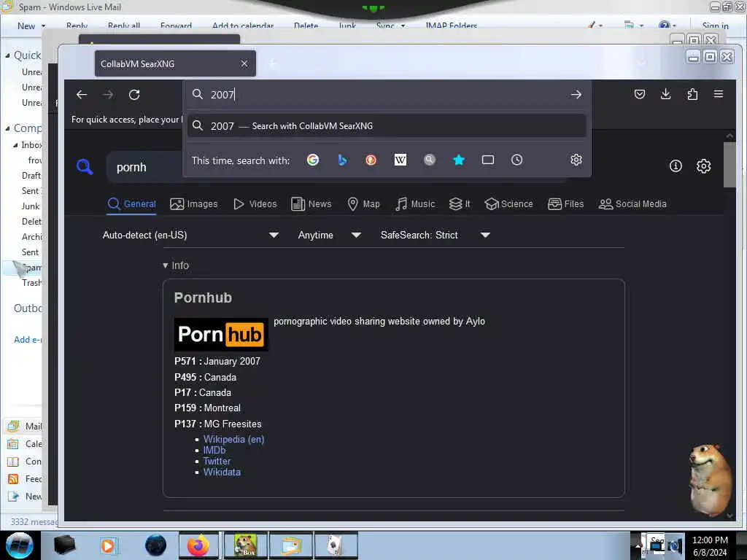Image resolution: width=747 pixels, height=560 pixels.
Task: Open SearXNG about info icon
Action: (676, 166)
